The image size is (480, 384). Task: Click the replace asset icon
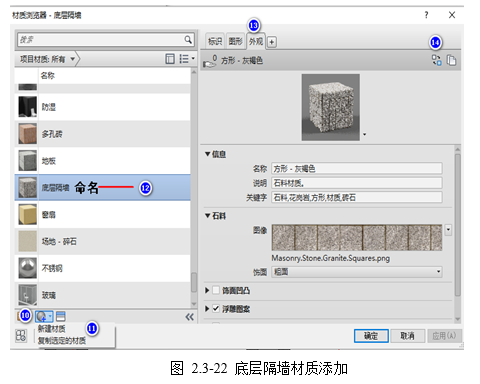tap(436, 60)
